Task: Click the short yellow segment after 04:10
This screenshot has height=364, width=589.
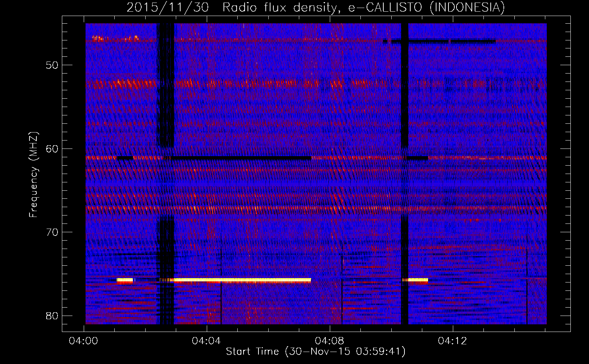Action: (x=418, y=280)
